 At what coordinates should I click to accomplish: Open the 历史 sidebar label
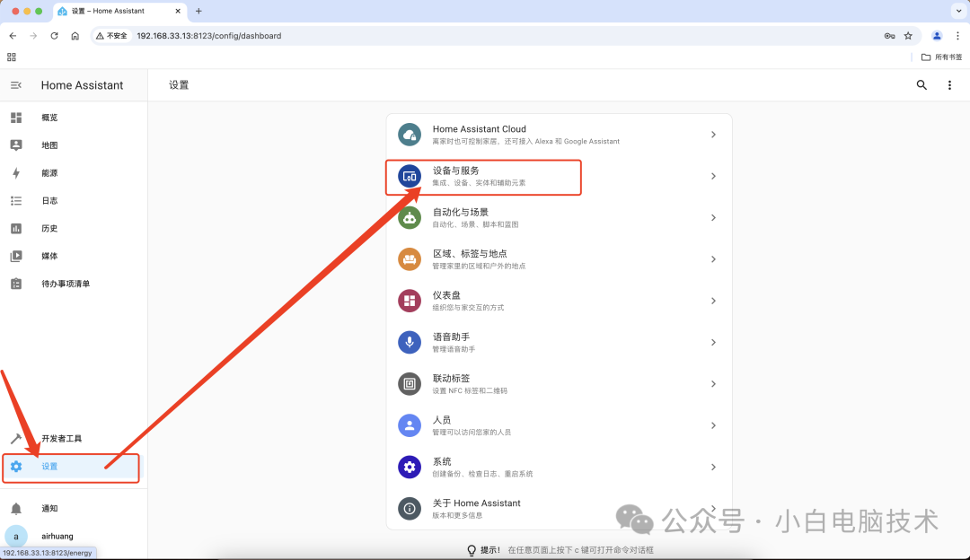coord(49,229)
